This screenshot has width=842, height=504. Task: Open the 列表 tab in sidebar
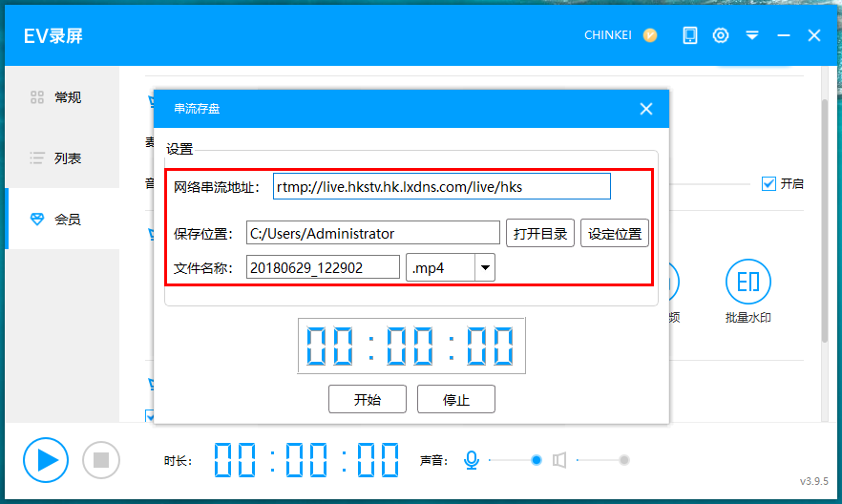click(x=62, y=158)
